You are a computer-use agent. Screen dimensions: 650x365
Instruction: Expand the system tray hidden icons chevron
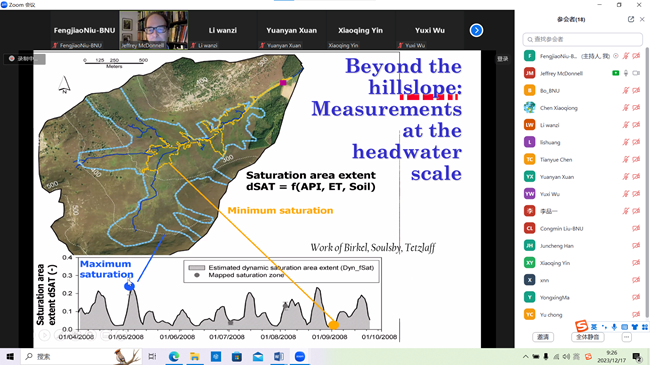tap(525, 357)
